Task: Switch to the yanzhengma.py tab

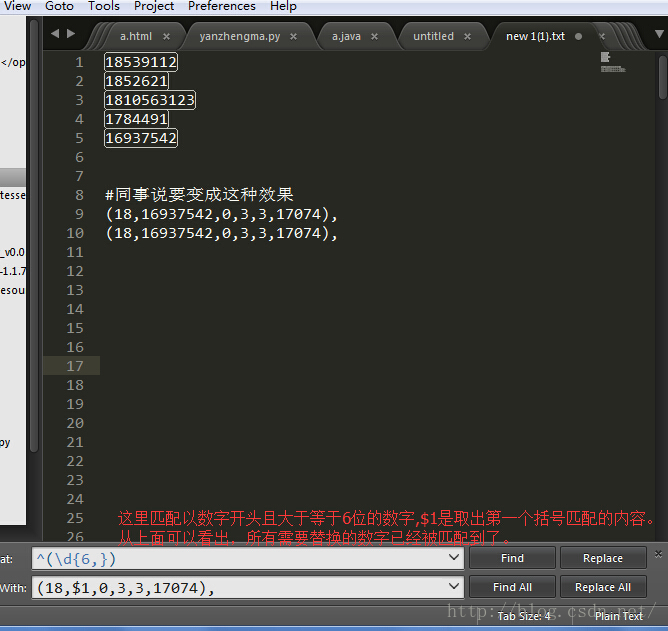Action: (239, 37)
